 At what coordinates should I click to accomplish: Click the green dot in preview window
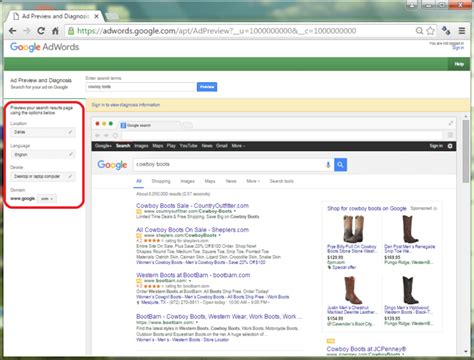coord(111,124)
